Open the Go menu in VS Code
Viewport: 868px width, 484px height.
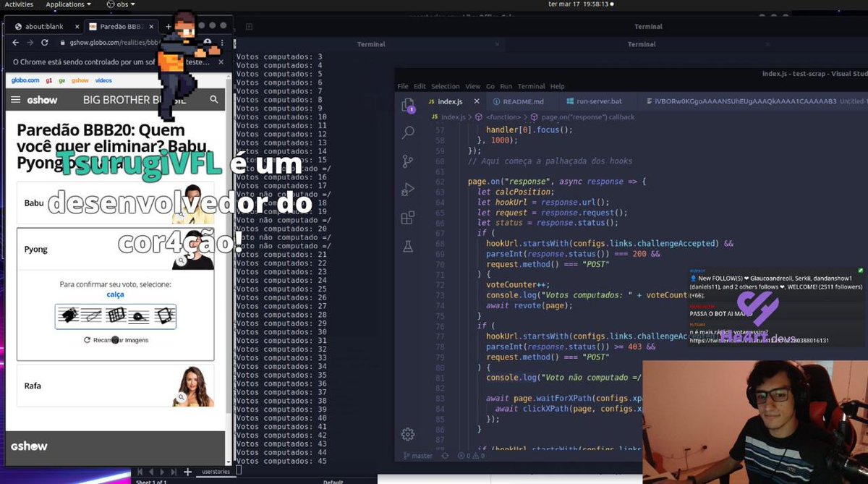[490, 86]
